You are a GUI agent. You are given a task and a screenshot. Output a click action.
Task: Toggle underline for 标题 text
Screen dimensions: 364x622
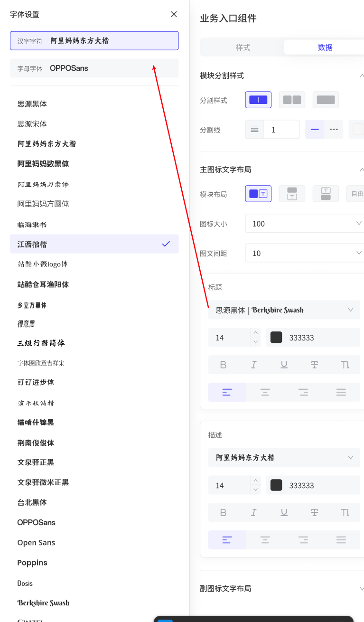(x=284, y=365)
